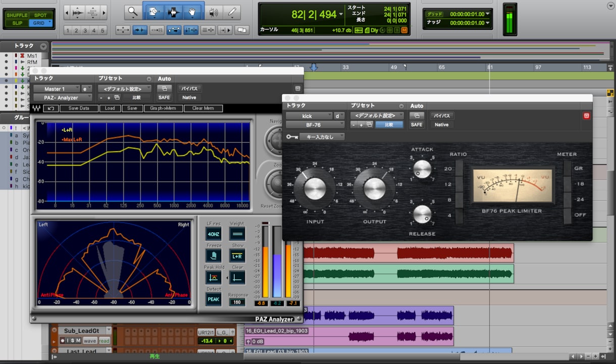Select the Scrubber speaker tool
The image size is (616, 364).
214,12
